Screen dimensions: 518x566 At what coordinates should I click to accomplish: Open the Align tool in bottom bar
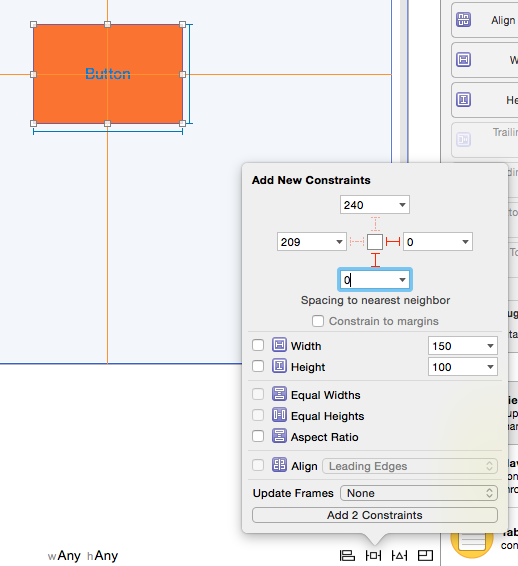tap(347, 555)
